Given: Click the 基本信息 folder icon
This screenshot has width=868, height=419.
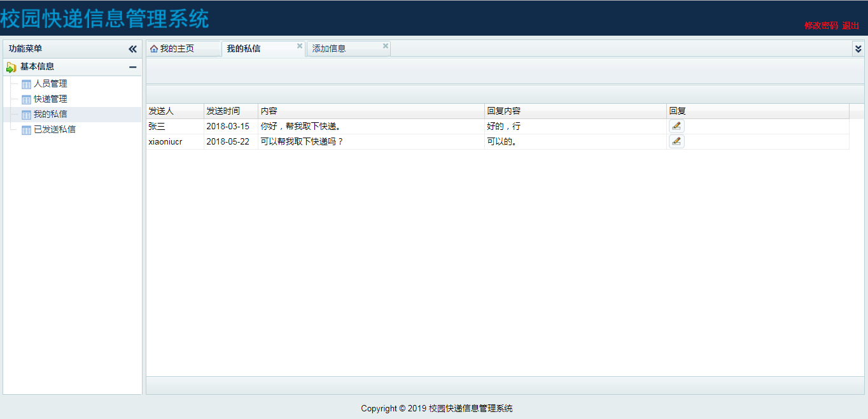Looking at the screenshot, I should pos(11,67).
